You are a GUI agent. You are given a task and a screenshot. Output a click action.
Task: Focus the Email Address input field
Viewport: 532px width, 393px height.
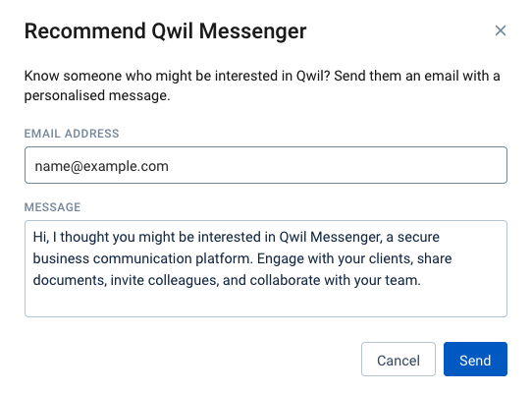(x=266, y=165)
